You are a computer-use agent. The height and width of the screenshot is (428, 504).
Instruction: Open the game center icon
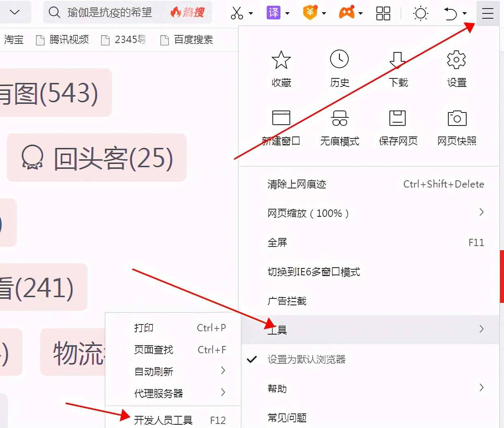348,13
